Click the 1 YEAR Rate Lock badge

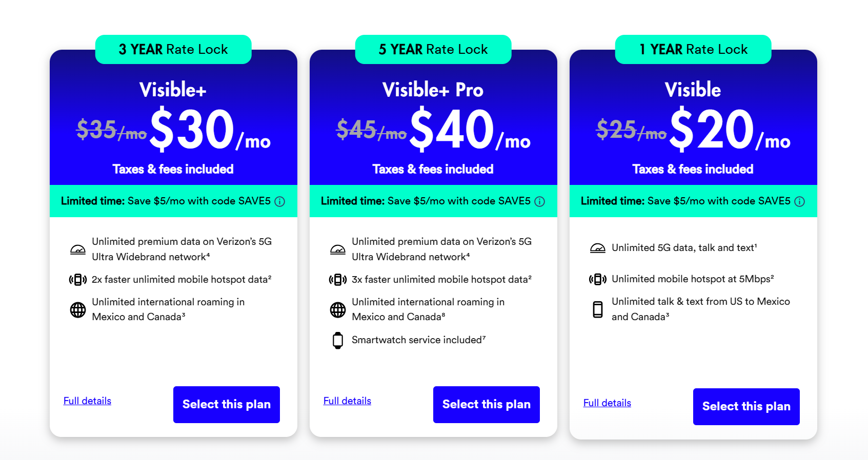point(693,50)
